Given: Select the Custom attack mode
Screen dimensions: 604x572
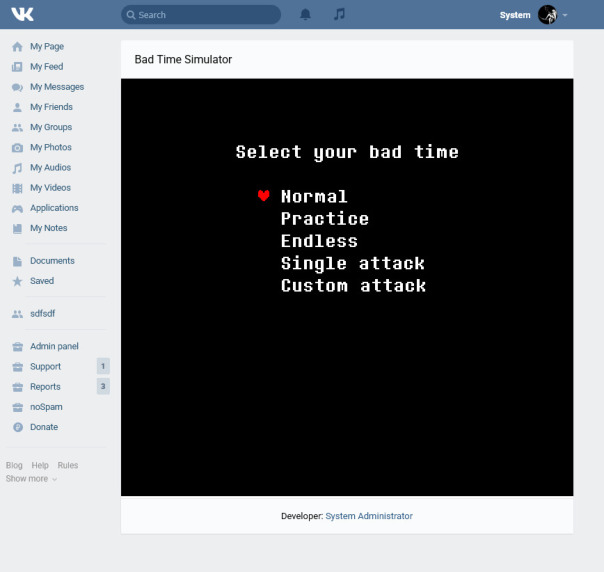Looking at the screenshot, I should coord(353,286).
